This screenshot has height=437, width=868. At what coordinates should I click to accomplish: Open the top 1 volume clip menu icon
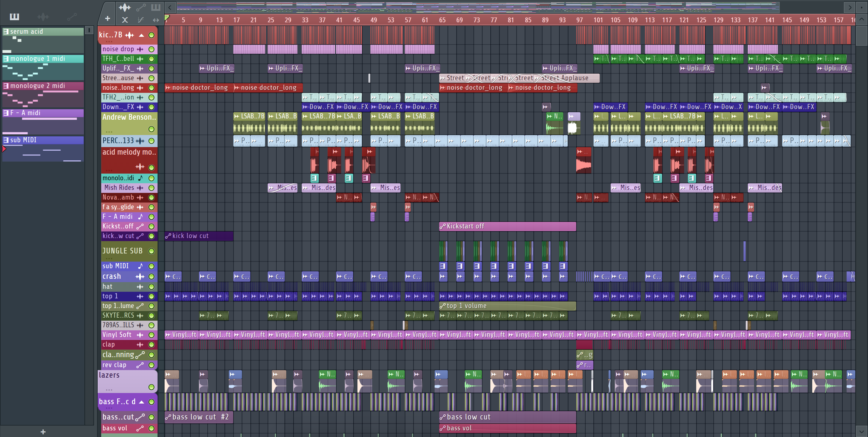point(443,306)
